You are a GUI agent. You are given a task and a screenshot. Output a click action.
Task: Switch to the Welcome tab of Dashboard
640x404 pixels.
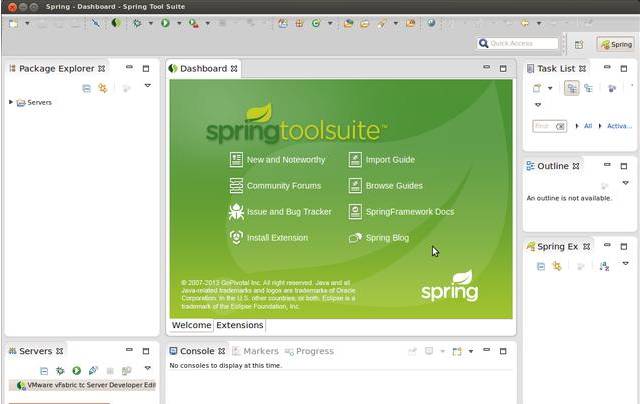pos(191,325)
